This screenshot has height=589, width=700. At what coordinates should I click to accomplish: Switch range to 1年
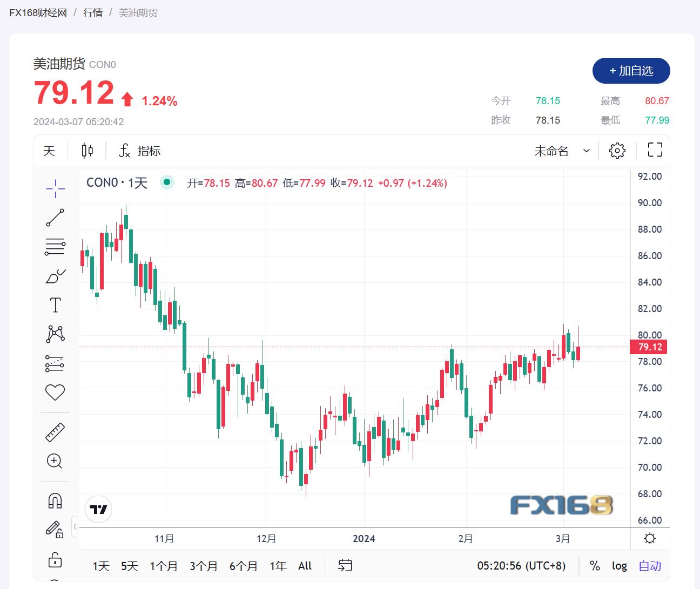point(278,566)
